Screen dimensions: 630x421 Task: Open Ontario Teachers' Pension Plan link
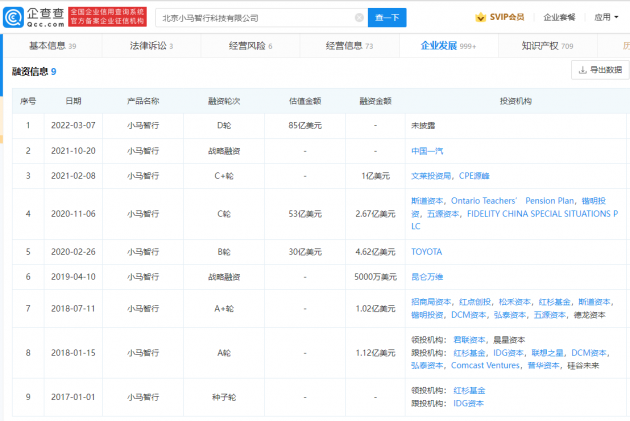(512, 201)
